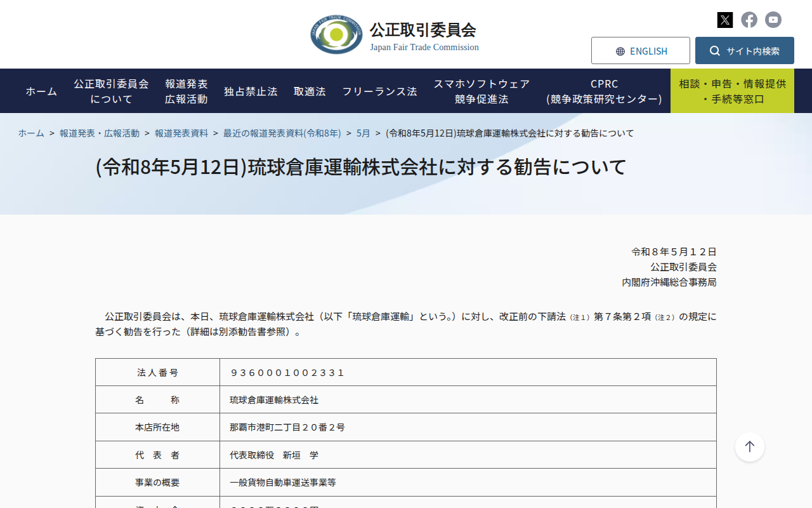Click the date 令和8年5月12日 at right
Image resolution: width=812 pixels, height=508 pixels.
coord(674,252)
